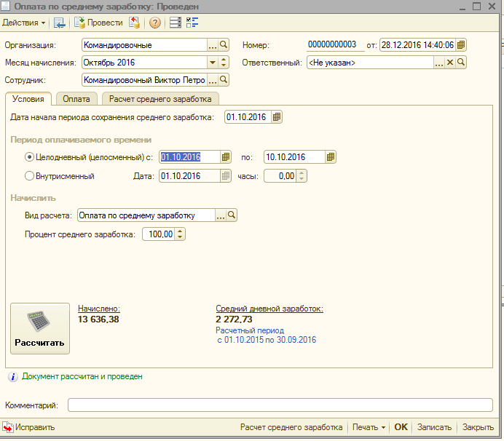Clear the Ответственный field with X icon

[450, 63]
